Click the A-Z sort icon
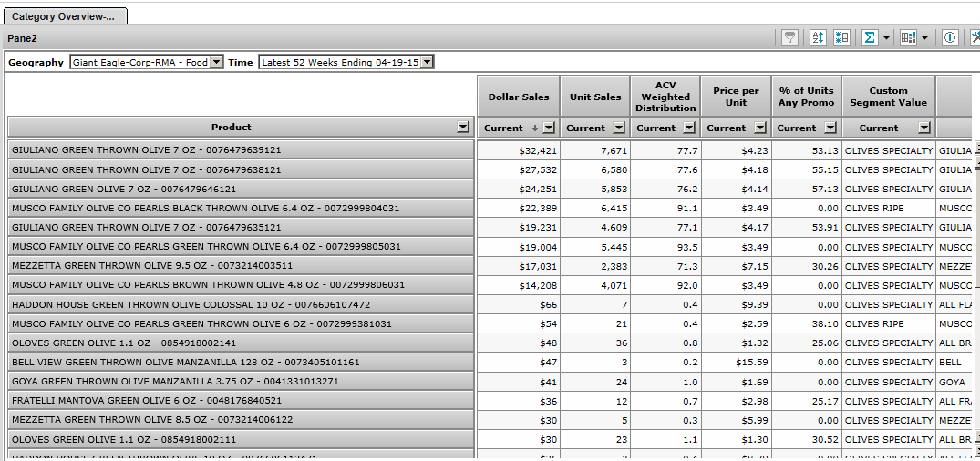The image size is (980, 461). coord(818,37)
